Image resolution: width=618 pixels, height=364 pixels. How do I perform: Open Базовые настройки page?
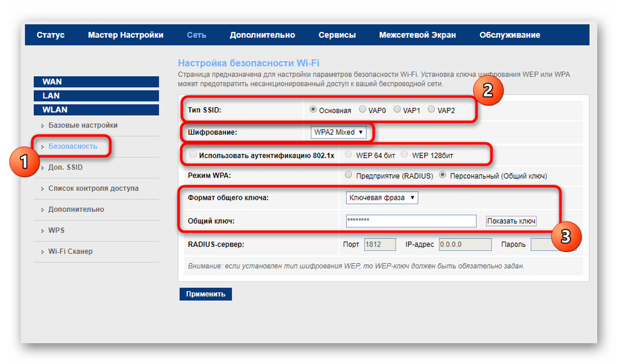[x=83, y=125]
